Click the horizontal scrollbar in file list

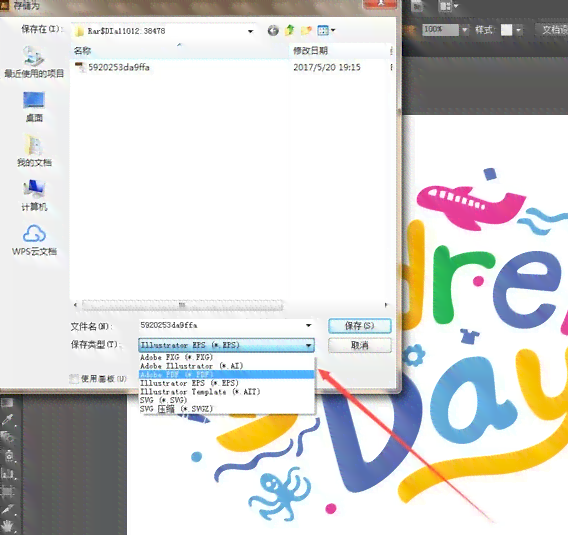[x=182, y=305]
